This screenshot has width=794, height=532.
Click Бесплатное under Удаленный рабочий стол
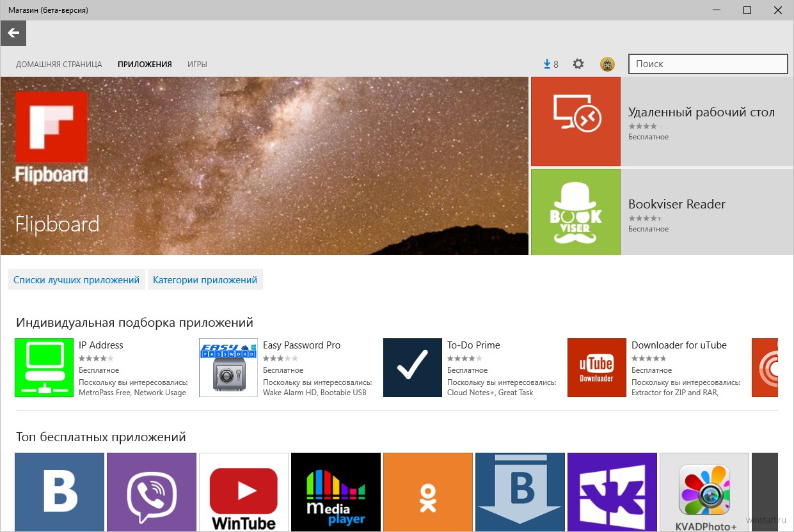click(x=648, y=137)
